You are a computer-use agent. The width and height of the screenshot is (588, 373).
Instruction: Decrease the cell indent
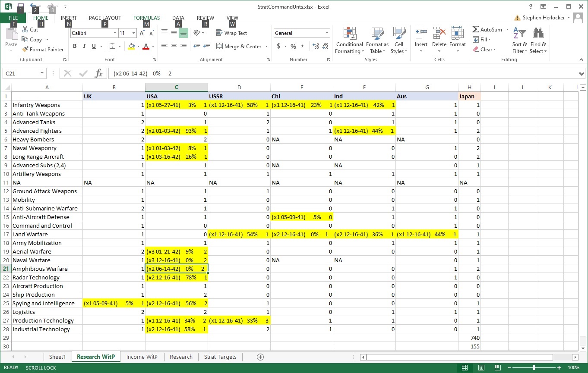tap(197, 46)
